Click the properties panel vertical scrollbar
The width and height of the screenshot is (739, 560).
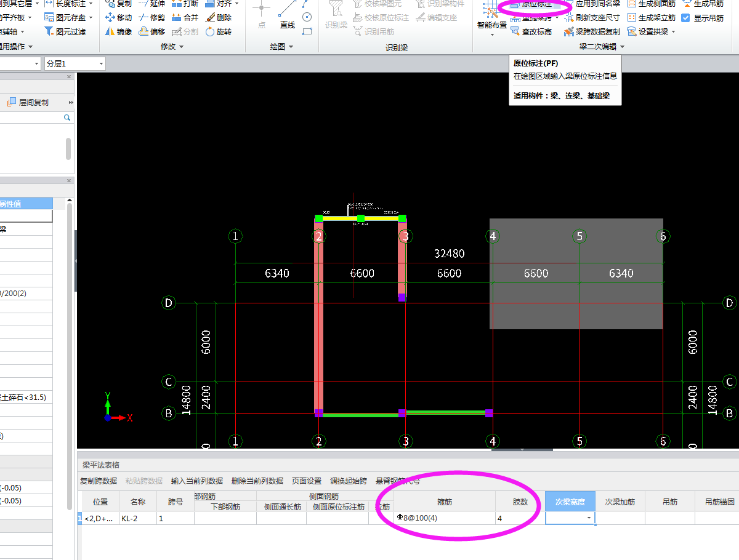coord(69,357)
